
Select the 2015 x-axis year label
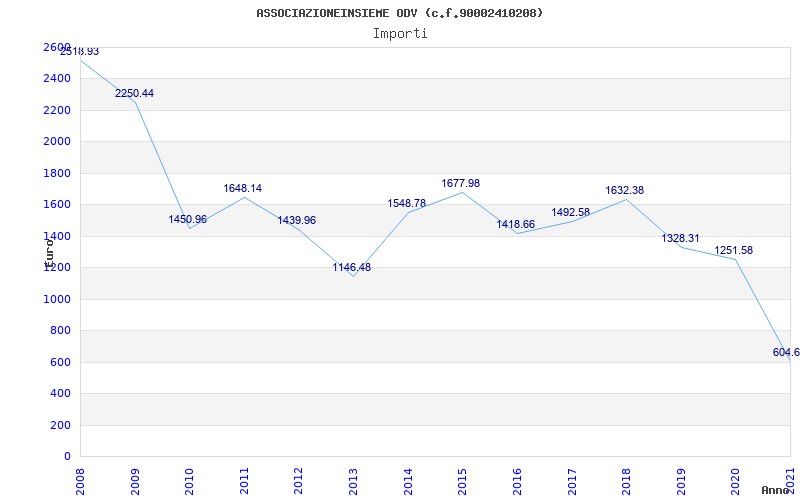tap(462, 479)
